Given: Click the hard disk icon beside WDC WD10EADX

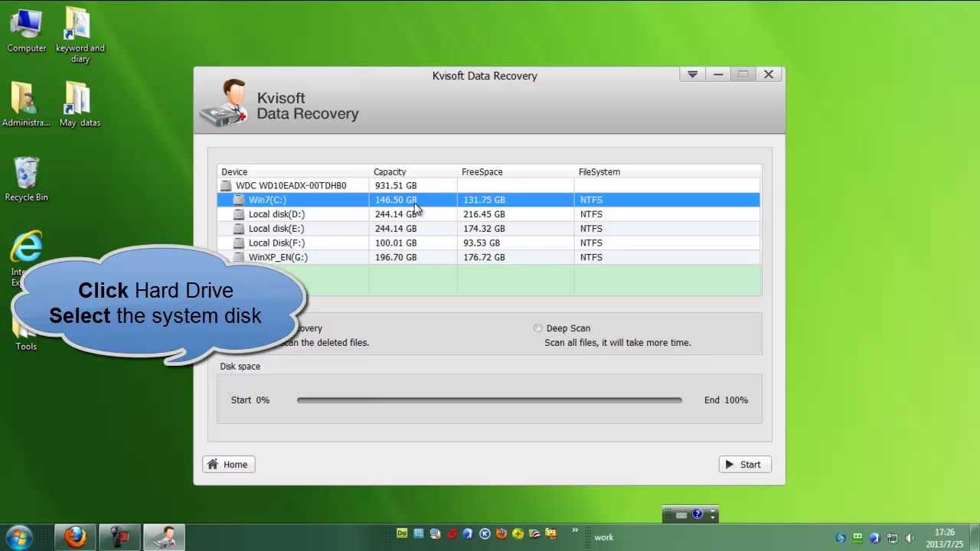Looking at the screenshot, I should tap(227, 185).
